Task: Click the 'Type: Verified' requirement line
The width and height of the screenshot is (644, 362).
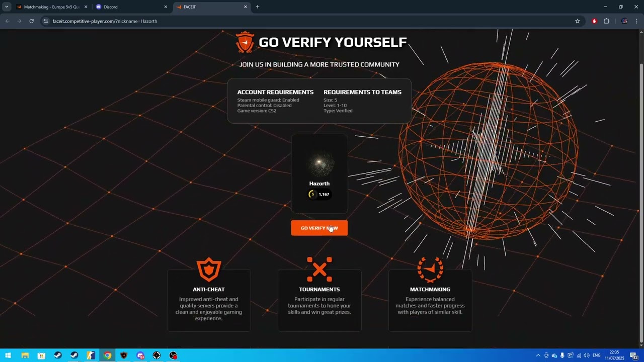Action: (x=338, y=111)
